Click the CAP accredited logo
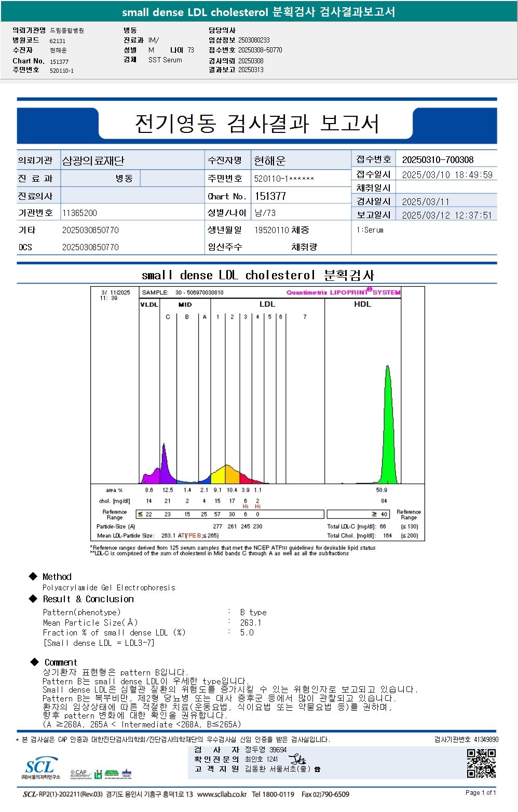Viewport: 518px width, 812px height. [x=79, y=774]
